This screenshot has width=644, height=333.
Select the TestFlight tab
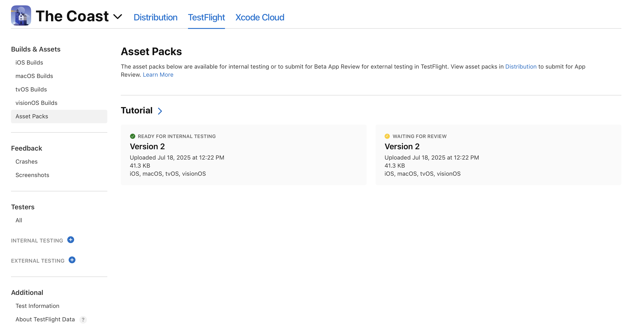(206, 17)
